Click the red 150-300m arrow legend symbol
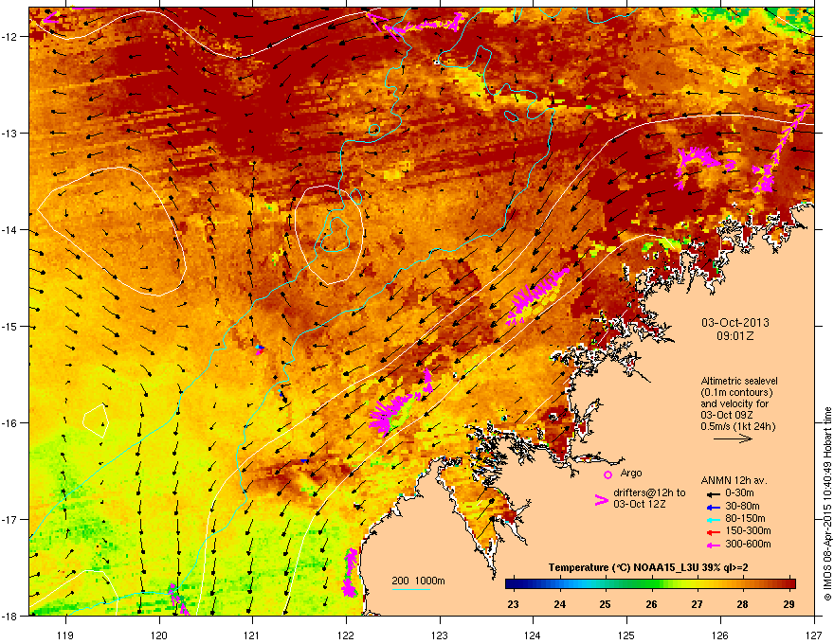 click(x=713, y=532)
